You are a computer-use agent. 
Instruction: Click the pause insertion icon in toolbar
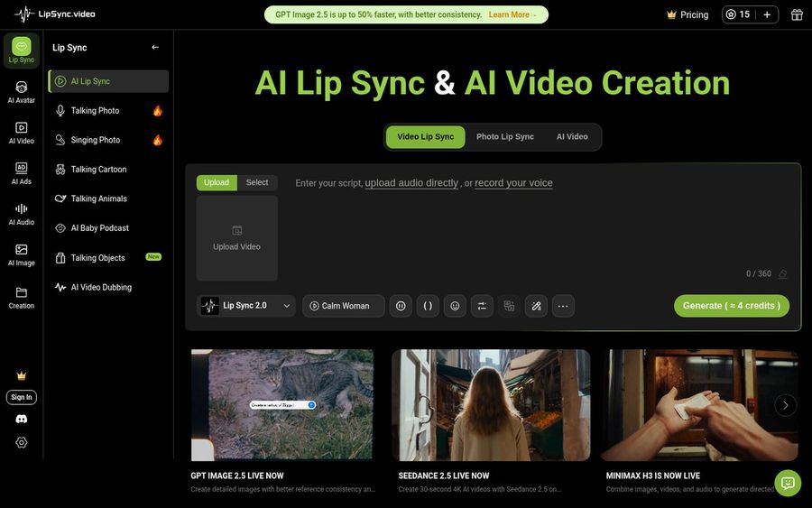[x=401, y=306]
